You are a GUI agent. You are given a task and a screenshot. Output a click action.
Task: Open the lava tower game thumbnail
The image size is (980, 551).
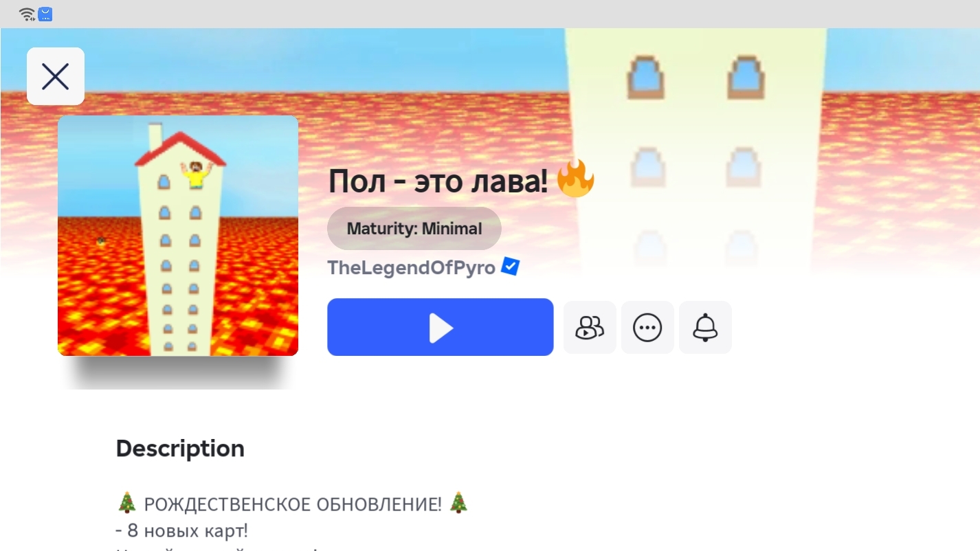(178, 236)
